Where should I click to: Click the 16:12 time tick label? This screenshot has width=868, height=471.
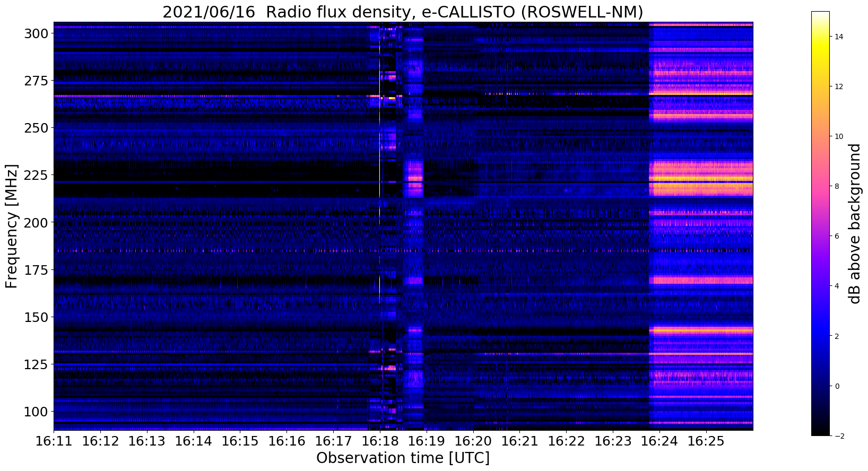pos(100,441)
